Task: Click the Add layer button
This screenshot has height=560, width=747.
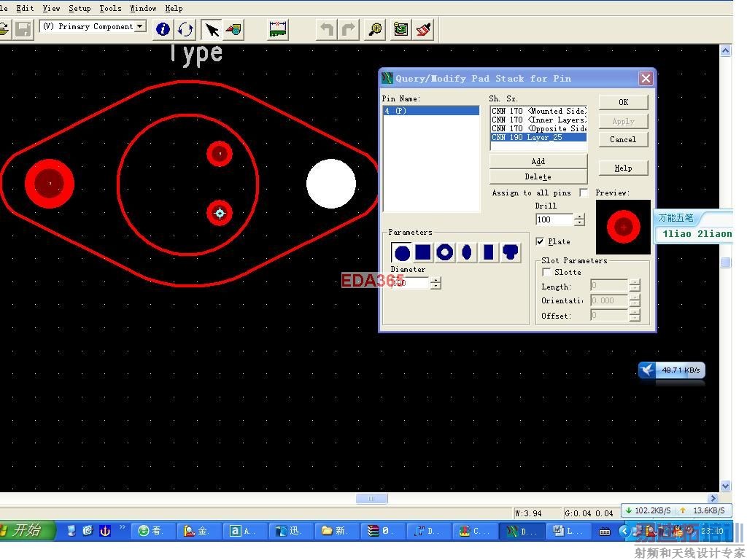Action: coord(538,161)
